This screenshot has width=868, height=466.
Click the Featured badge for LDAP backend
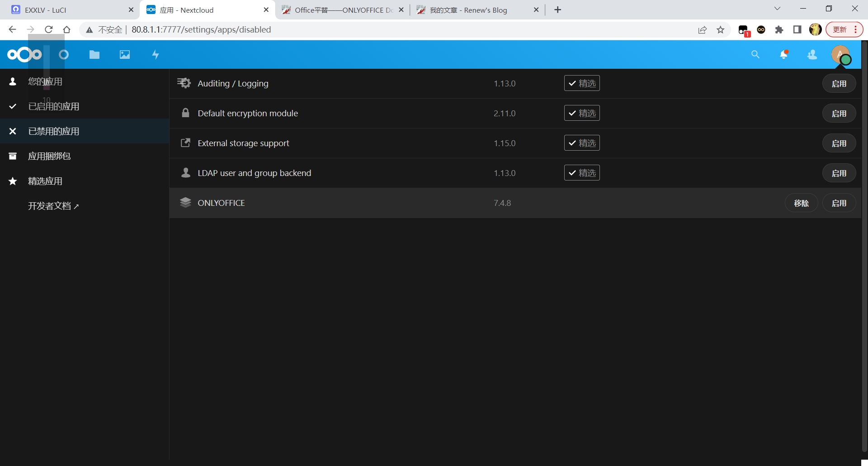coord(582,173)
